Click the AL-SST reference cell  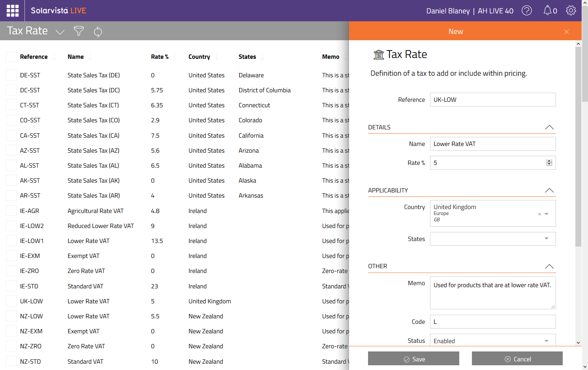[30, 165]
